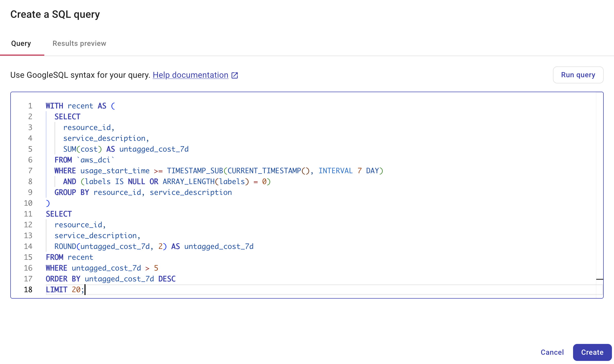Switch to the Results preview tab
The image size is (614, 364).
click(79, 43)
